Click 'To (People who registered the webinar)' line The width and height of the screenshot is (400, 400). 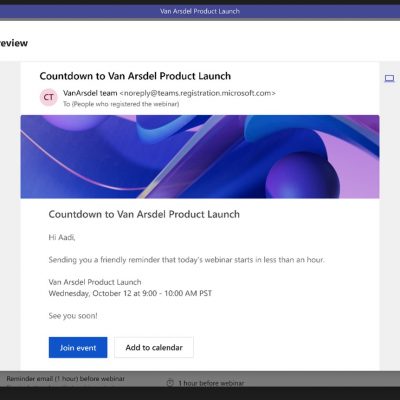pos(121,104)
